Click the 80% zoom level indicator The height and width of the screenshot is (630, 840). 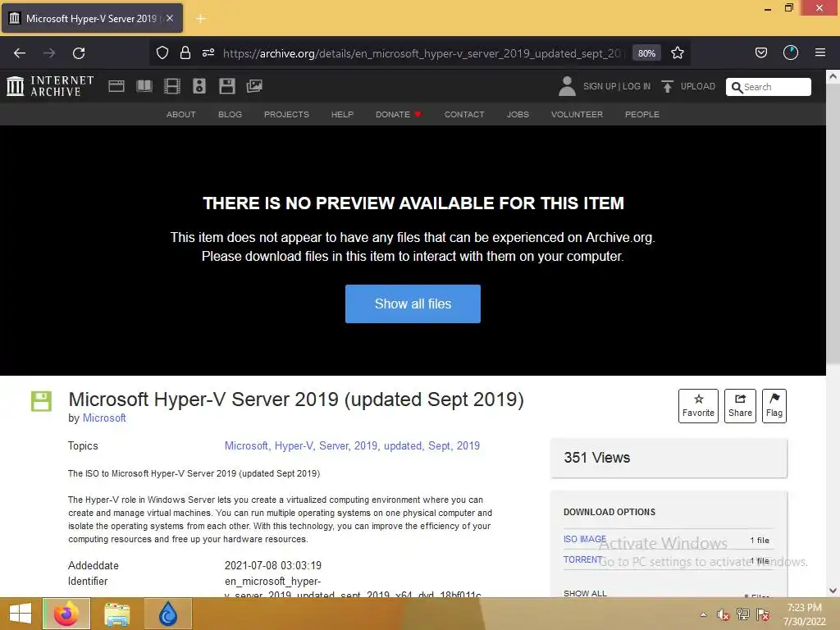(x=646, y=53)
